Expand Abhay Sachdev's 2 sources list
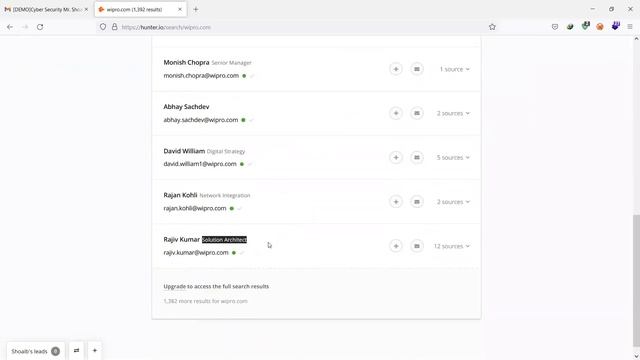 [x=453, y=113]
